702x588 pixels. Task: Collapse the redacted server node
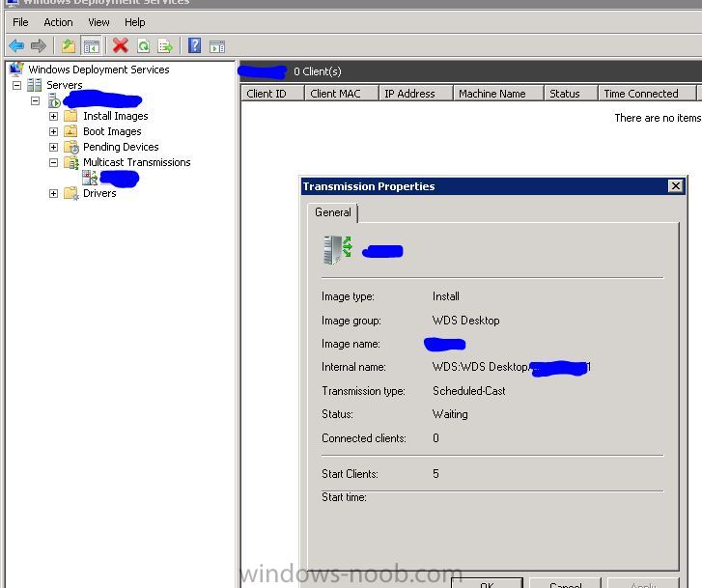pyautogui.click(x=35, y=100)
